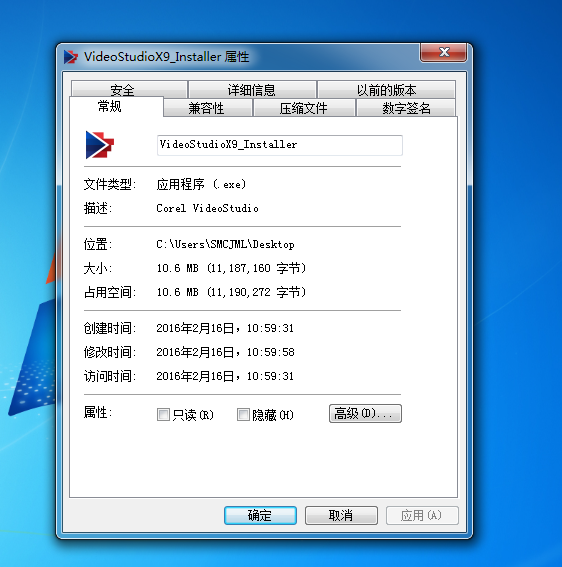The width and height of the screenshot is (562, 567).
Task: Toggle the 隐藏(H) checkbox
Action: pos(243,414)
